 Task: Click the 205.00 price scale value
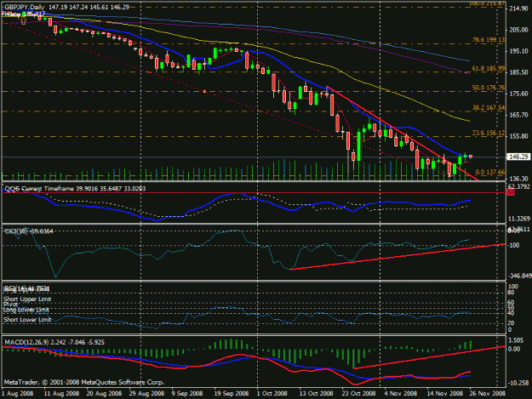pos(518,30)
